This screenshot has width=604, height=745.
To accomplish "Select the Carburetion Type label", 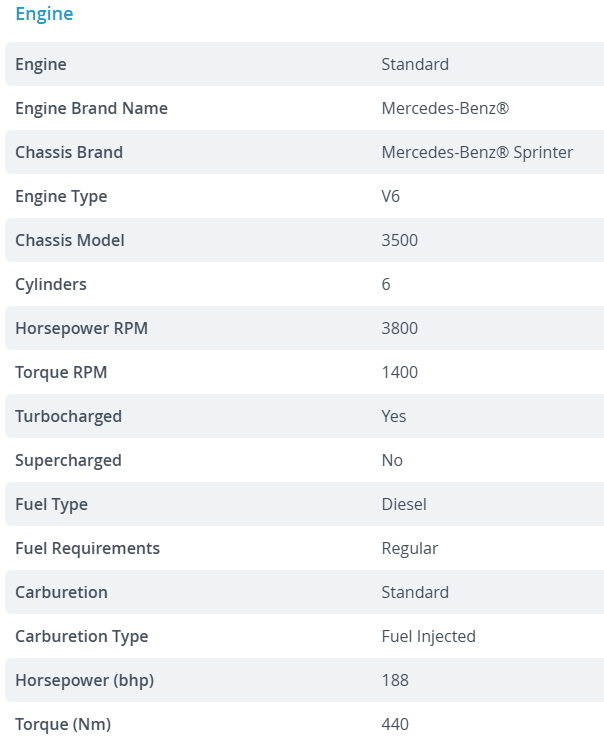I will (81, 636).
